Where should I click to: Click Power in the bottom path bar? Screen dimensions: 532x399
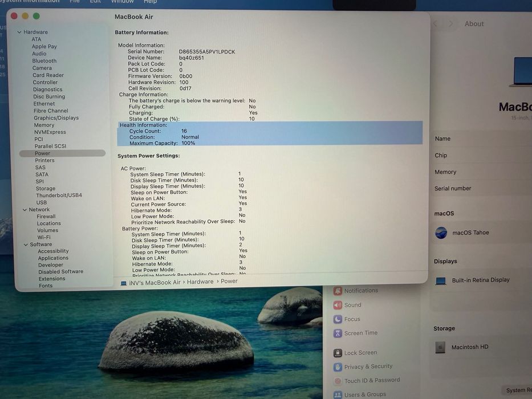(229, 281)
